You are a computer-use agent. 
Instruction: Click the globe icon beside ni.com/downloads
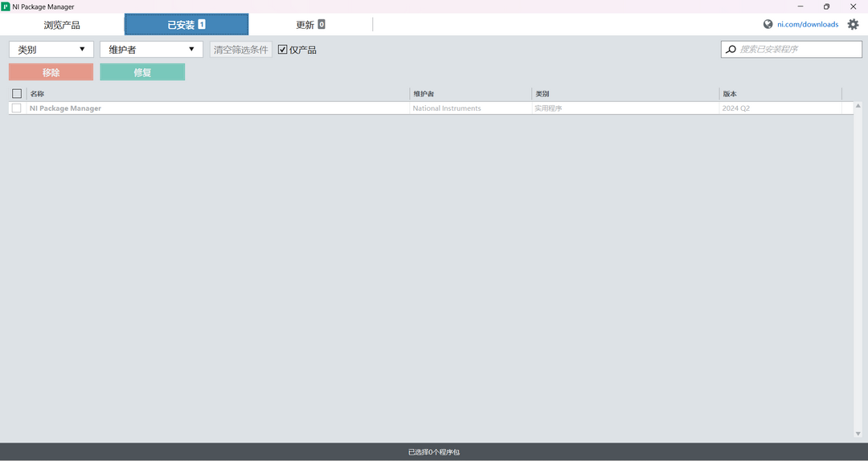coord(768,24)
